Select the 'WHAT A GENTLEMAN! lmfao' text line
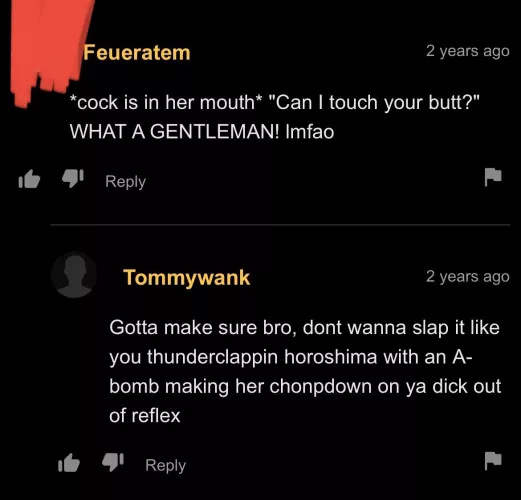This screenshot has width=521, height=500. coord(202,131)
